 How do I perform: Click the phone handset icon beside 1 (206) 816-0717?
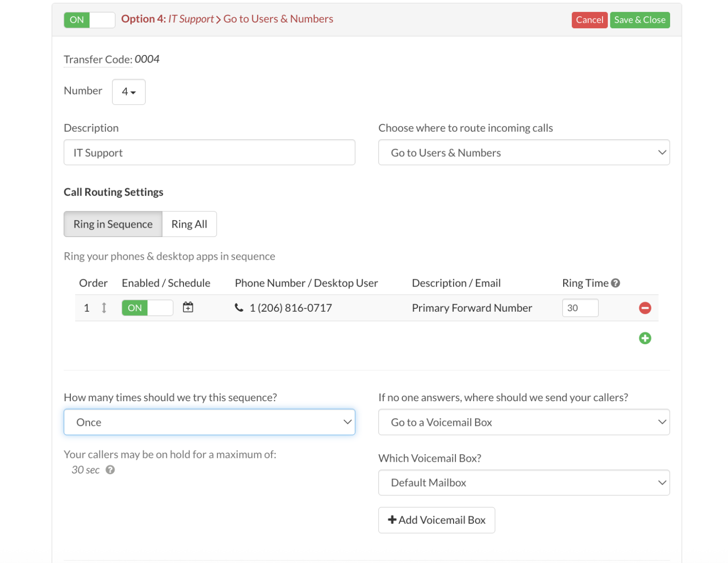(239, 308)
